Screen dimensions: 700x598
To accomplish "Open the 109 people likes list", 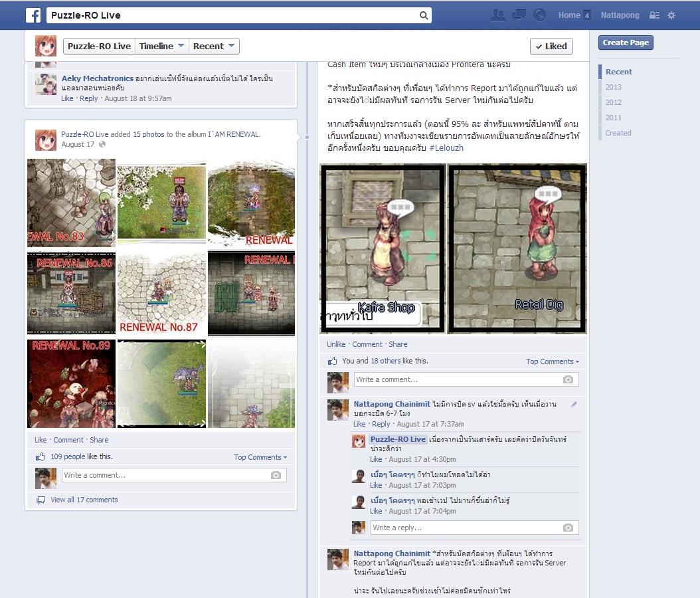I will click(x=68, y=456).
